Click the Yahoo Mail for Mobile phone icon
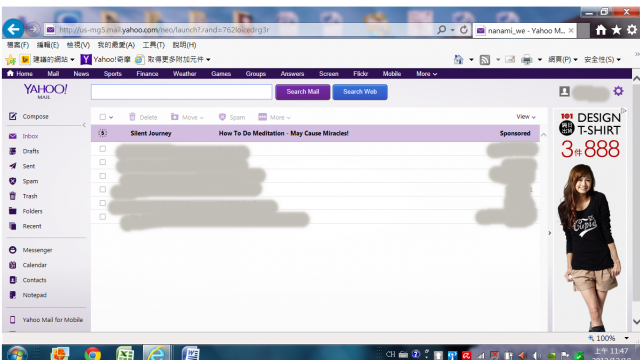The image size is (640, 360). point(13,320)
